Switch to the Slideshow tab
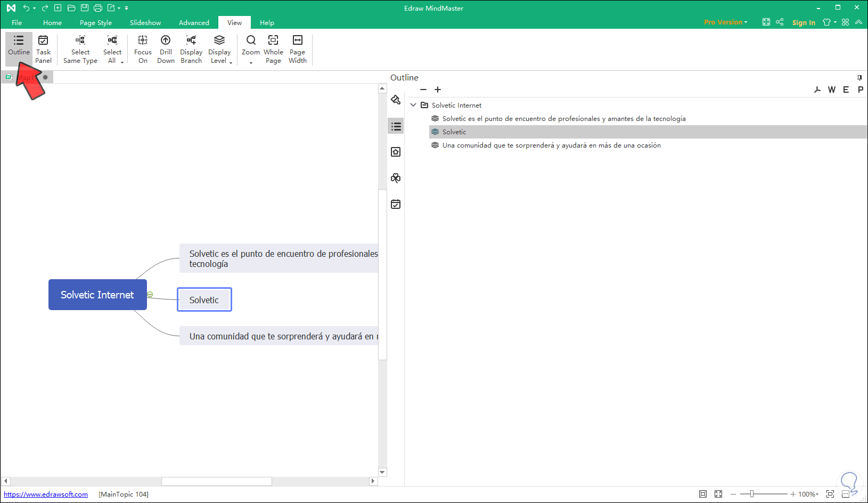 point(145,22)
